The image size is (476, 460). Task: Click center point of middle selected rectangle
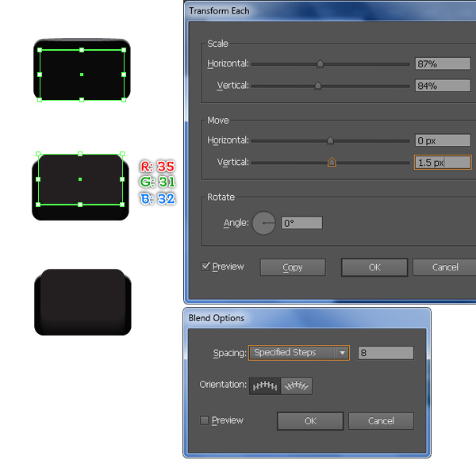click(80, 179)
